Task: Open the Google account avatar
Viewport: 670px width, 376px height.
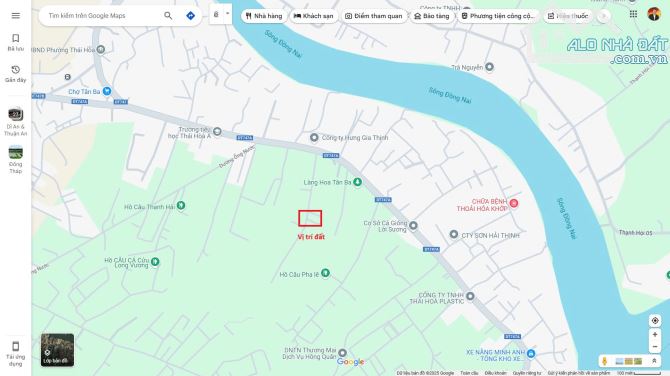Action: (654, 15)
